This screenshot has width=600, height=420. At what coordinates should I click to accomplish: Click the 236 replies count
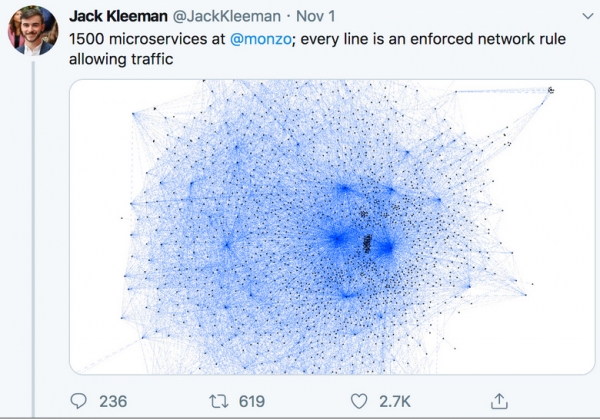pos(113,401)
